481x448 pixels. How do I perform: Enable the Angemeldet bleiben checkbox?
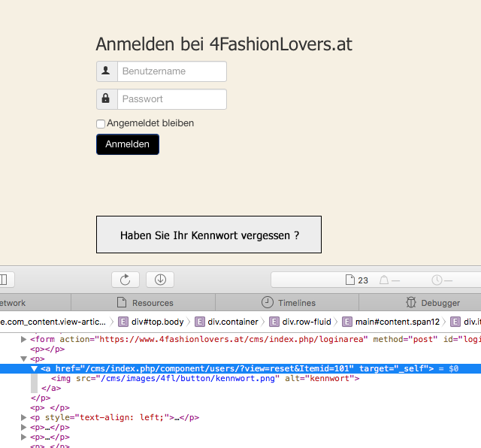point(101,124)
